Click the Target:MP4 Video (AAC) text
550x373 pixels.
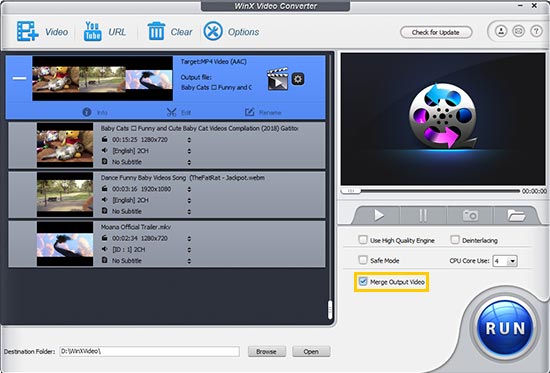pos(214,62)
